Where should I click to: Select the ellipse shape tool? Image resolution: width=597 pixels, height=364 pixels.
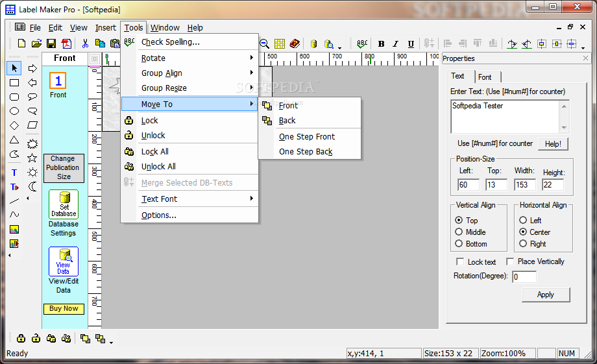point(14,111)
